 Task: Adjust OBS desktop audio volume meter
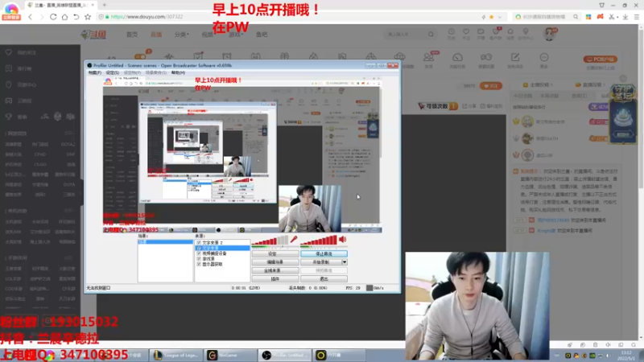click(x=319, y=241)
